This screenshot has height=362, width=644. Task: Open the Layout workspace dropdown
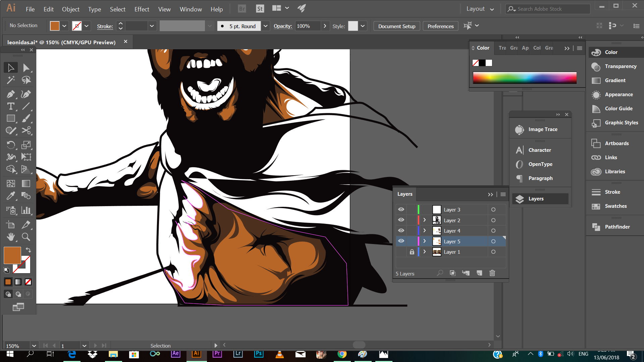click(480, 9)
